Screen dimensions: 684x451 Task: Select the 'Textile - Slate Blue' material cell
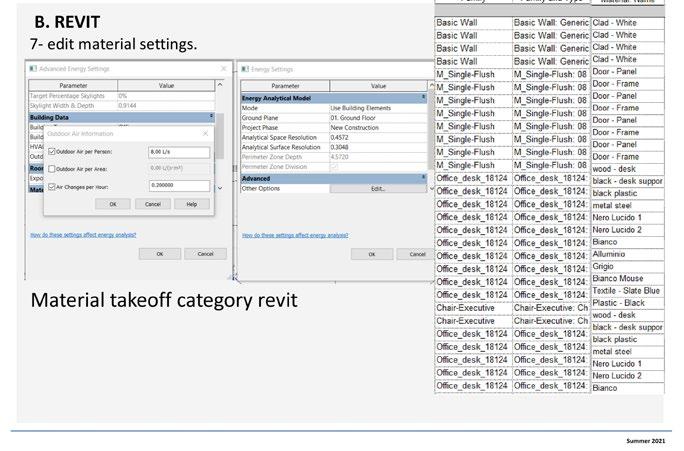tap(627, 290)
